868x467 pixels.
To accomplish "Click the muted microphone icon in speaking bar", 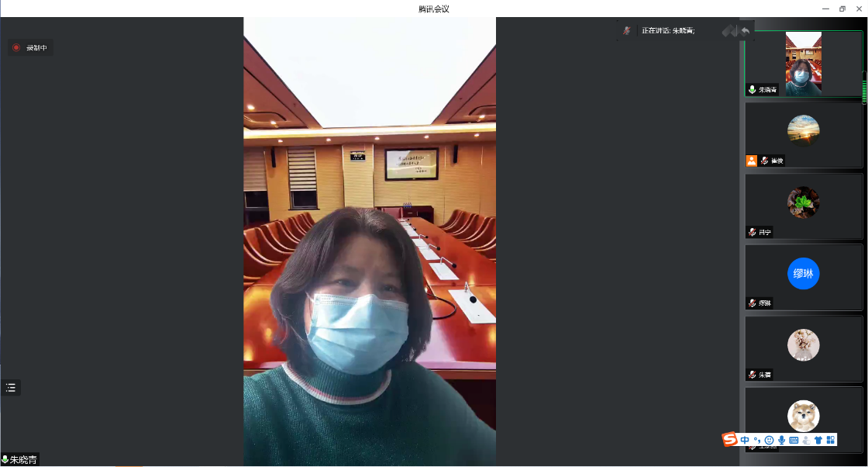I will (627, 30).
